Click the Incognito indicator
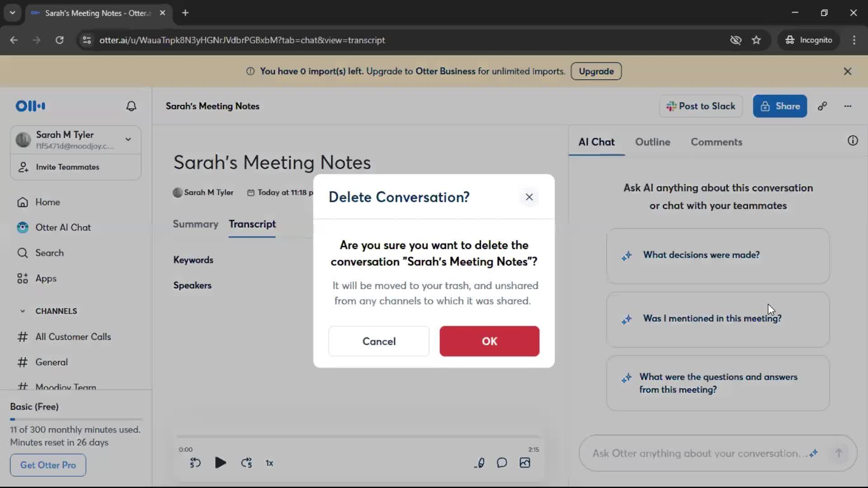The height and width of the screenshot is (488, 868). pos(809,40)
